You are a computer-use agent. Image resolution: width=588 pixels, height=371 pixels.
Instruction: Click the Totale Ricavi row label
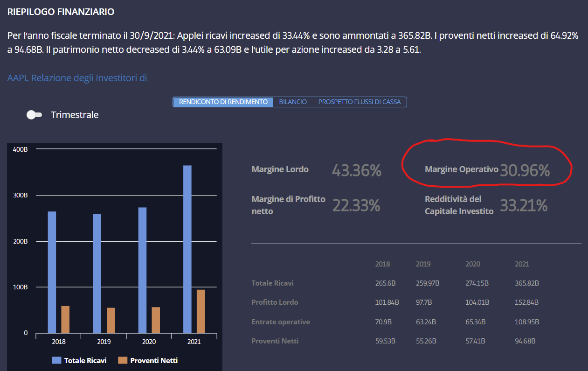point(273,283)
